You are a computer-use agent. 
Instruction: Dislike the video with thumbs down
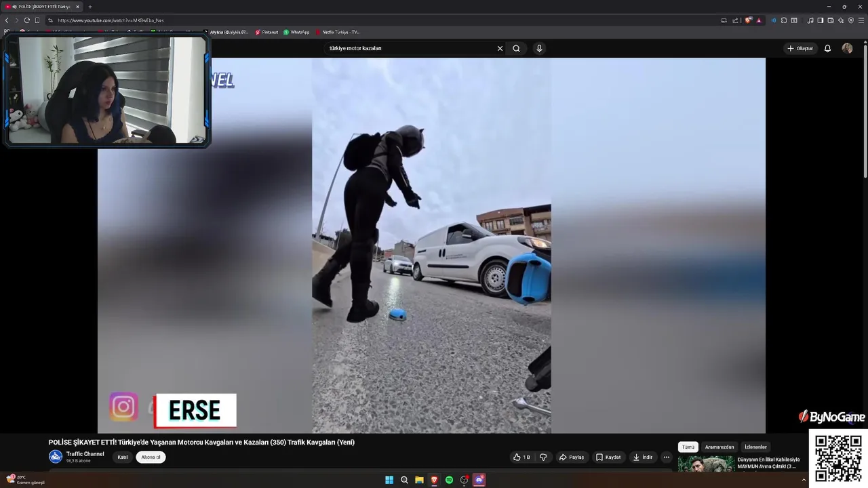pyautogui.click(x=543, y=457)
